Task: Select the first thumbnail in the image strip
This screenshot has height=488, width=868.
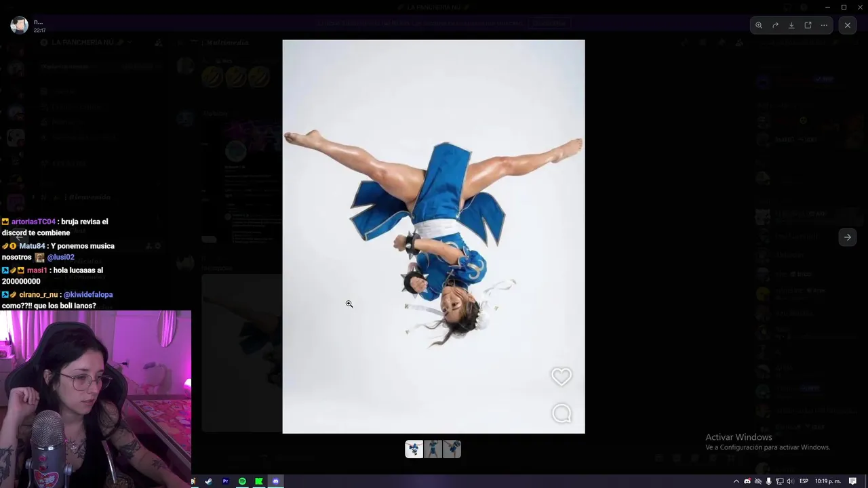Action: pyautogui.click(x=414, y=449)
